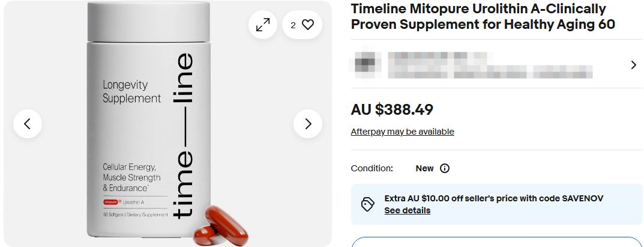Expand the product image to full view
The image size is (644, 247).
(x=263, y=25)
